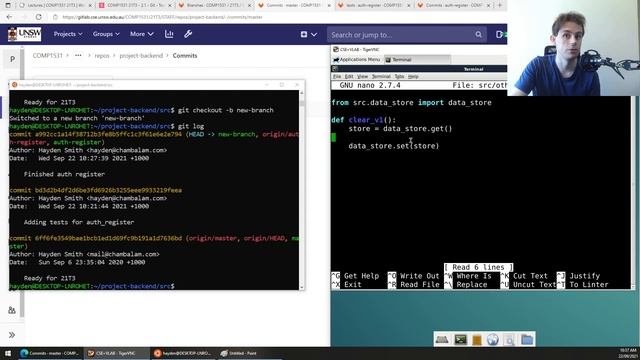Switch to the Commits auth-register browser tab
Screen dimensions: 640x360
(x=454, y=5)
